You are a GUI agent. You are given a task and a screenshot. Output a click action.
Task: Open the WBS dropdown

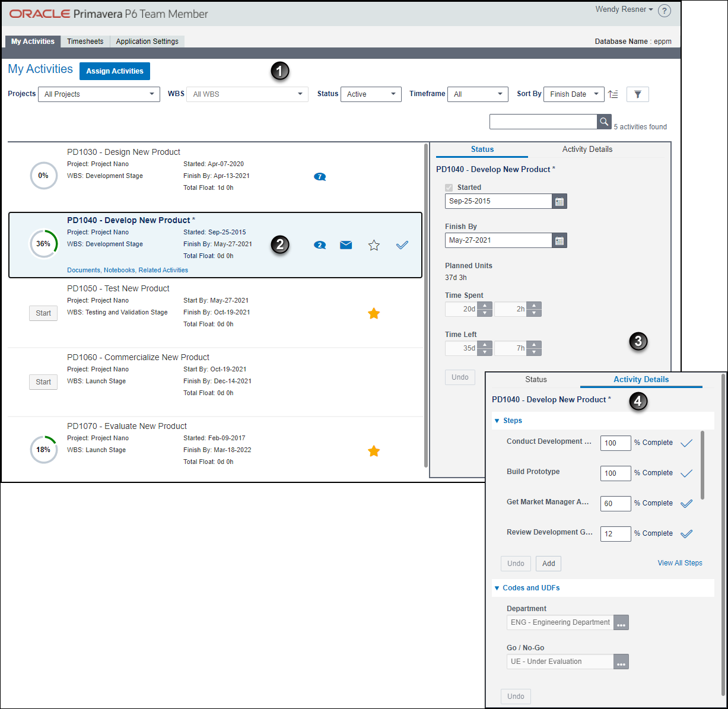point(247,94)
